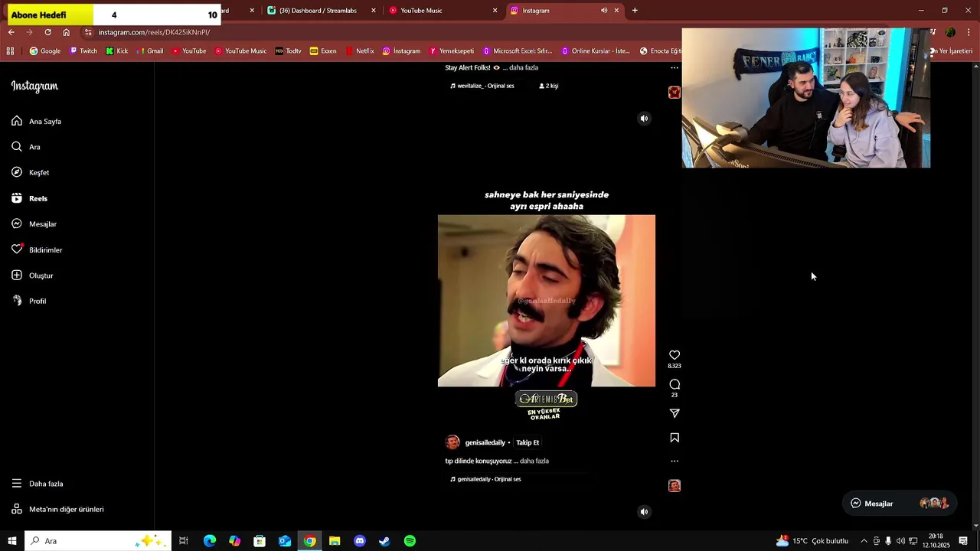Show hidden system tray icons
980x551 pixels.
tap(864, 541)
